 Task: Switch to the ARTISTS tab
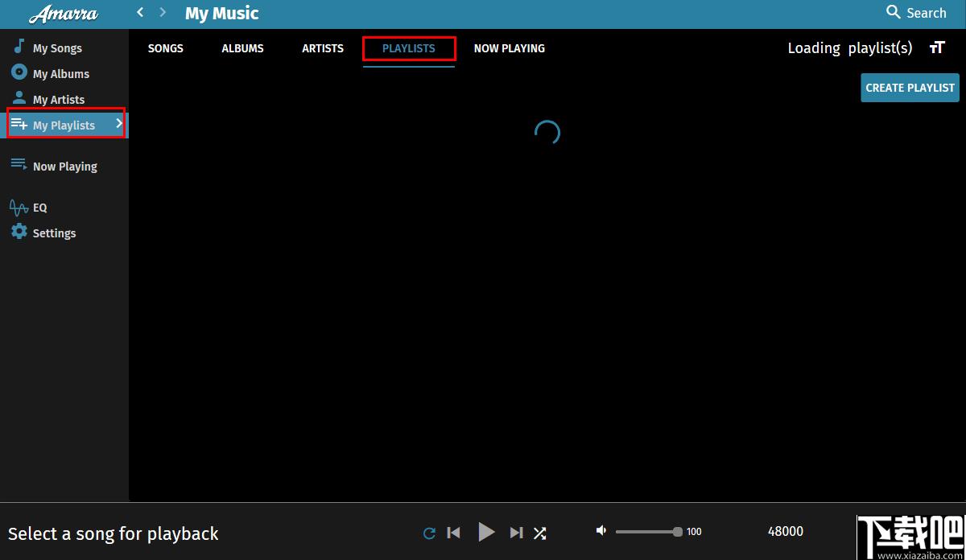point(323,48)
